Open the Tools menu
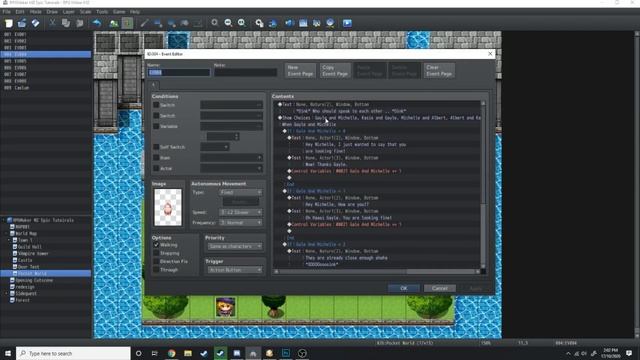Image resolution: width=640 pixels, height=360 pixels. click(x=102, y=12)
